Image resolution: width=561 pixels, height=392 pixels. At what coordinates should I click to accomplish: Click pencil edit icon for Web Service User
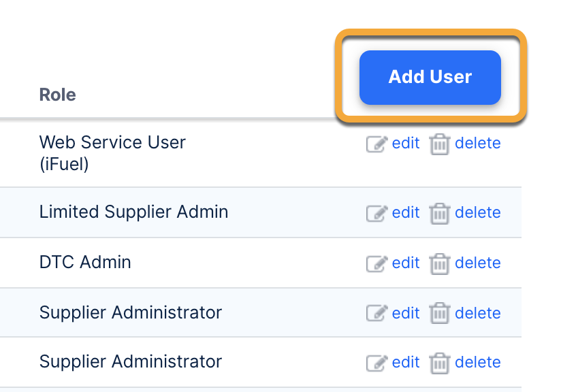[376, 144]
